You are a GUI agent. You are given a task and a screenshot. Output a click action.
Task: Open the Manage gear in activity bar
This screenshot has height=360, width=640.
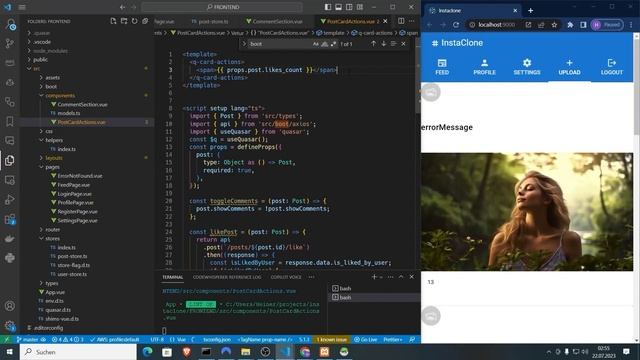coord(10,325)
